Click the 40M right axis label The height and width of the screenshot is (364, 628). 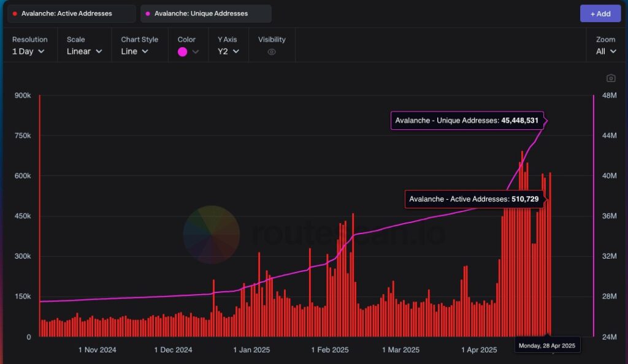[x=609, y=176]
